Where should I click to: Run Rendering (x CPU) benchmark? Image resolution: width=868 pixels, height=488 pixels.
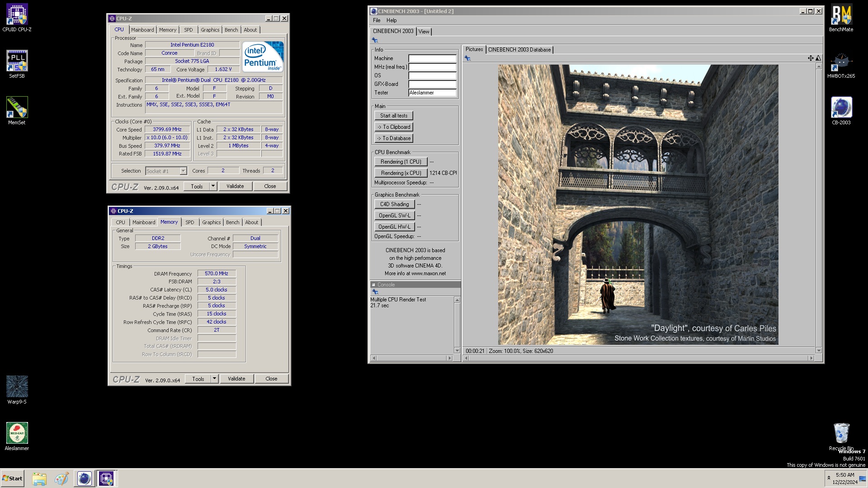401,173
